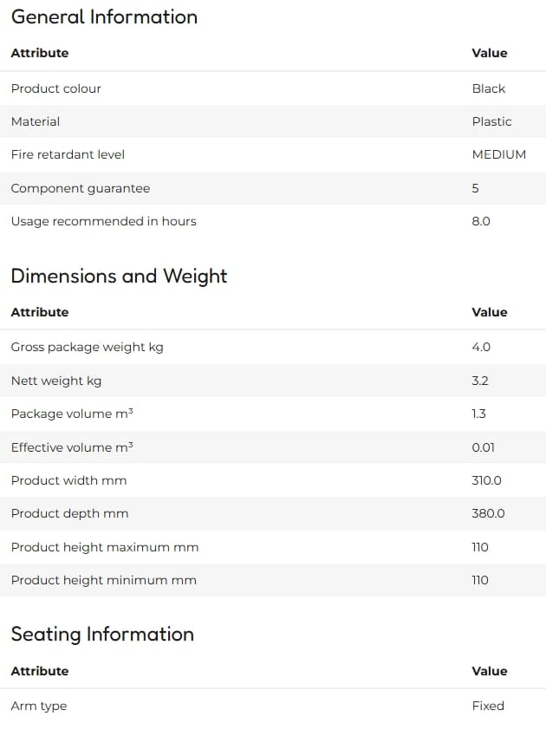Select the General Information heading

click(x=104, y=16)
